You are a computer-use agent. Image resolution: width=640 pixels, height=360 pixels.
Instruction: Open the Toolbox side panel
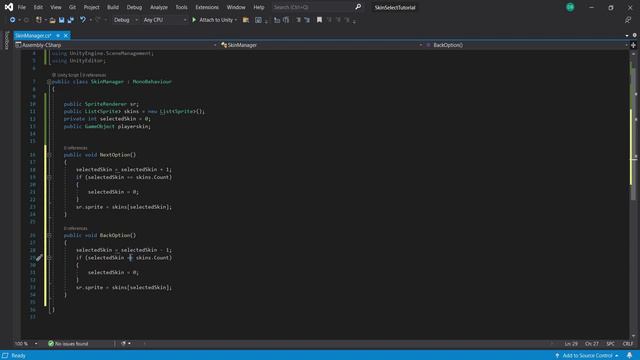pos(7,40)
